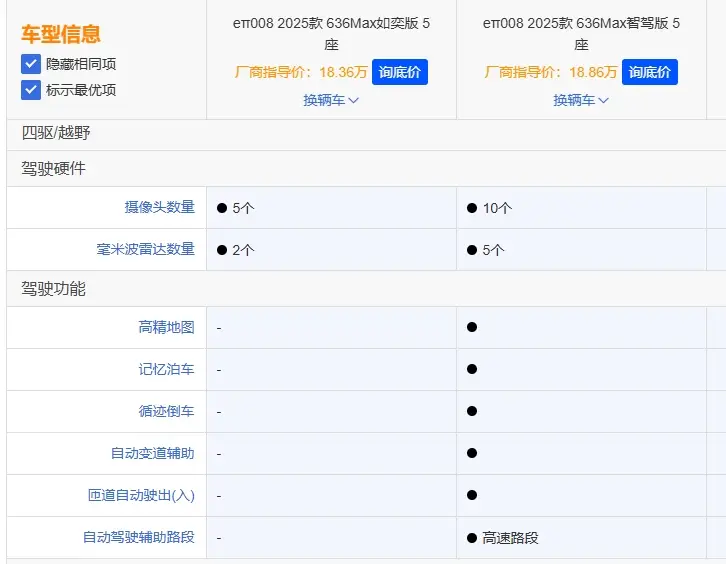This screenshot has height=564, width=726.
Task: Click the 记忆泊车 dot for 智驾版
Action: click(x=472, y=369)
